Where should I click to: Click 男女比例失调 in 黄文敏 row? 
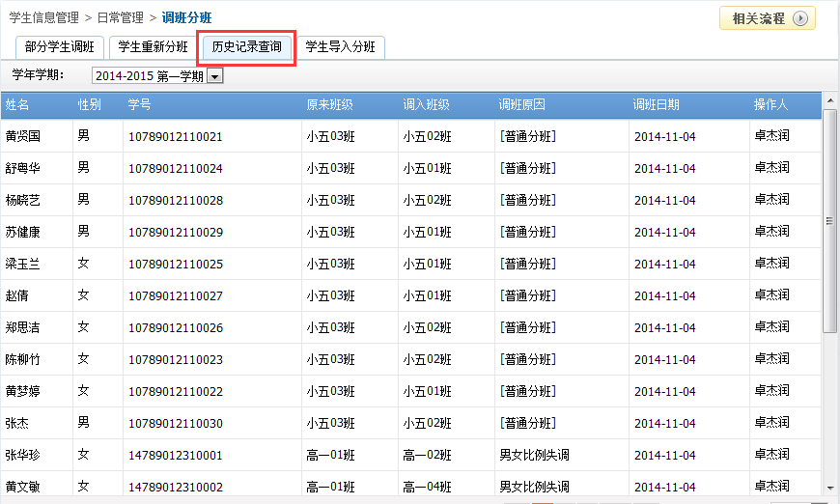pyautogui.click(x=534, y=487)
